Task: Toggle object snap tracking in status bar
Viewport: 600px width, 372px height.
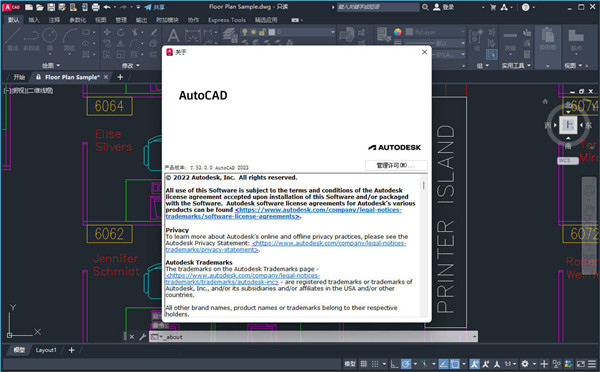Action: 443,364
